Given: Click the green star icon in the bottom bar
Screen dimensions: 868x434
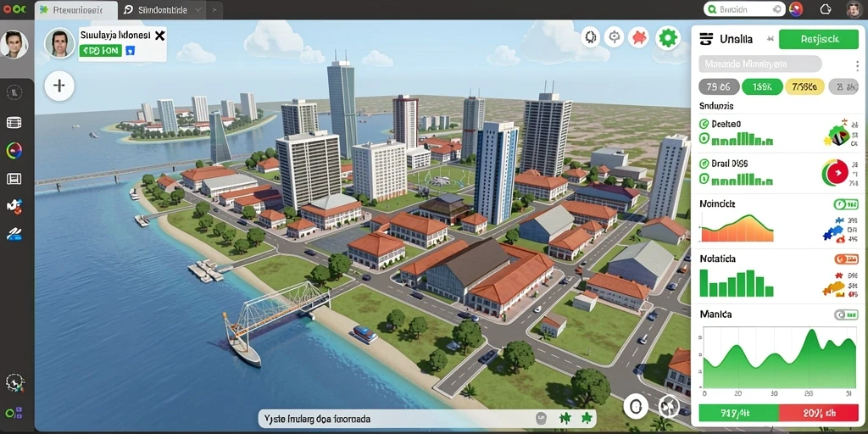Looking at the screenshot, I should click(x=587, y=418).
